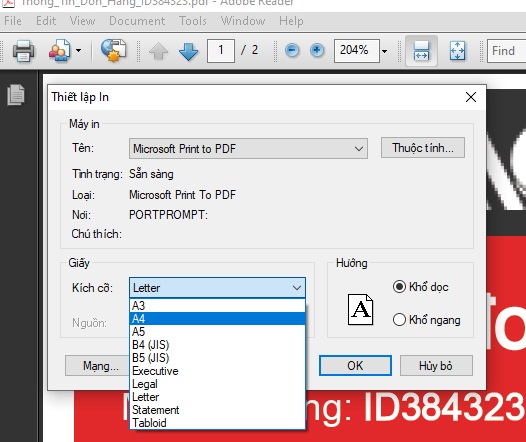Open the dropdown arrow beside the collaborate icon

click(78, 51)
